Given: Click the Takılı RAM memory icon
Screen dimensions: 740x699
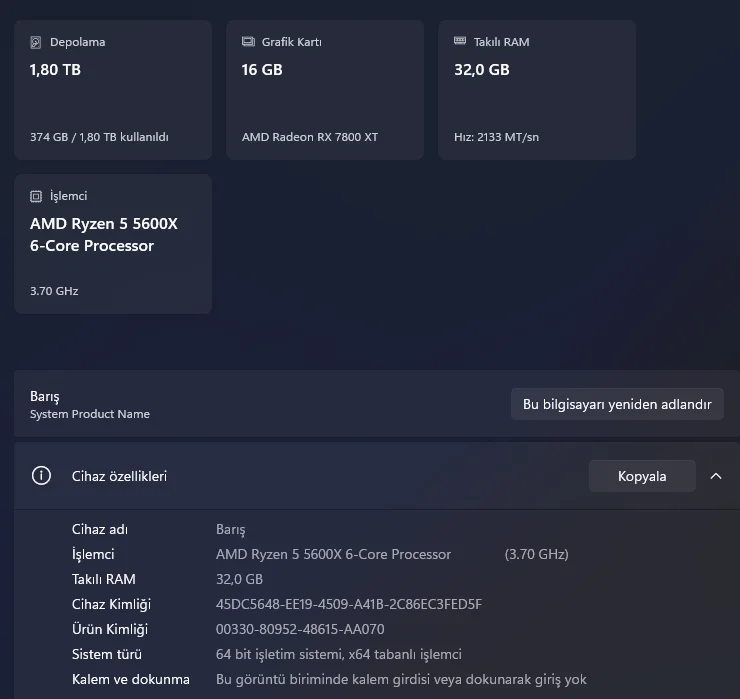Looking at the screenshot, I should point(460,41).
